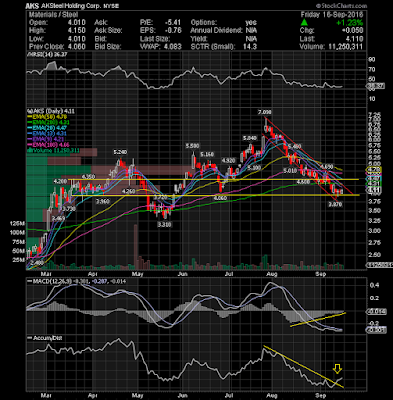This screenshot has width=393, height=400.
Task: Click the SCTR (Small) value 14.3
Action: click(250, 47)
